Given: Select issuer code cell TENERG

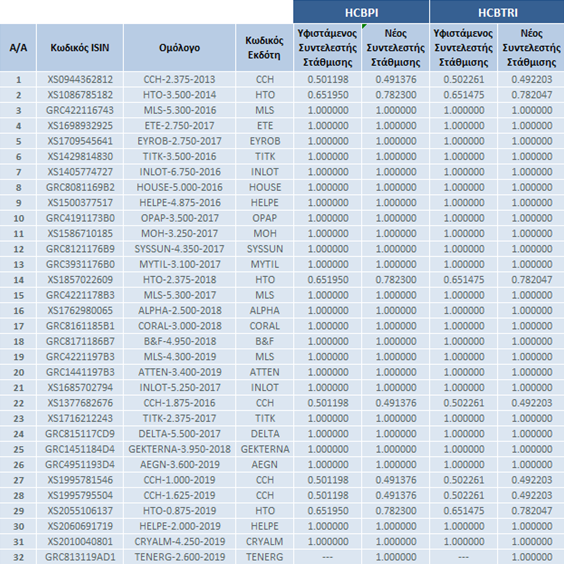Looking at the screenshot, I should 264,557.
